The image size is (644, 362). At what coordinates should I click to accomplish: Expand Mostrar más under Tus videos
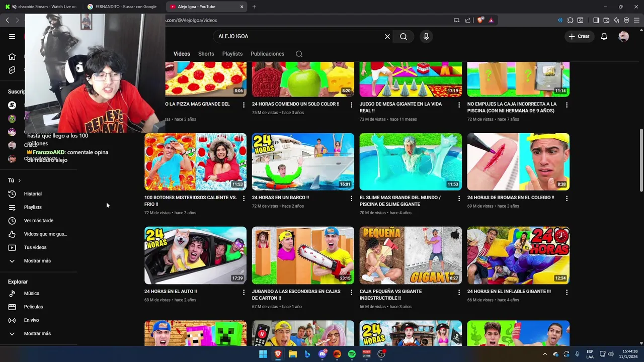coord(38,261)
